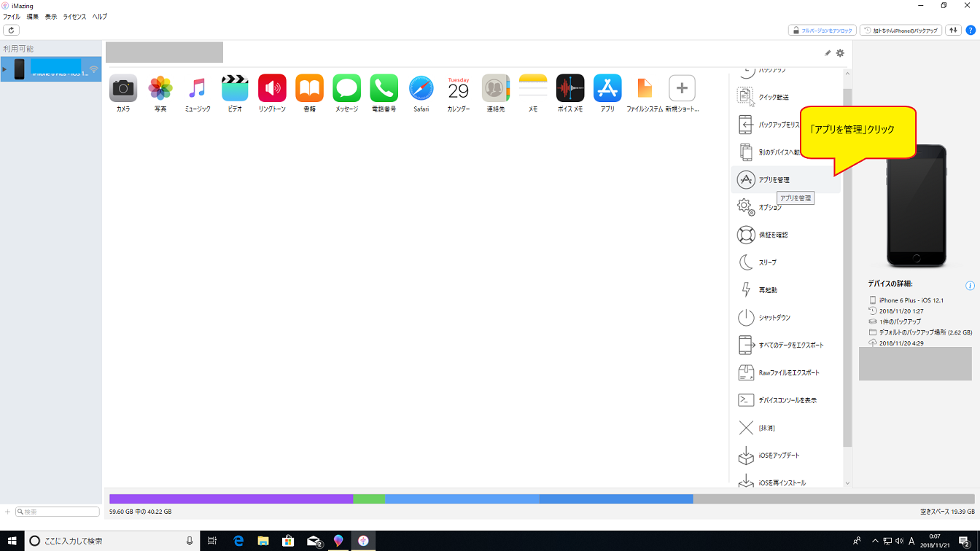Screen dimensions: 980x551
Task: Click the Task View taskbar button
Action: click(212, 541)
